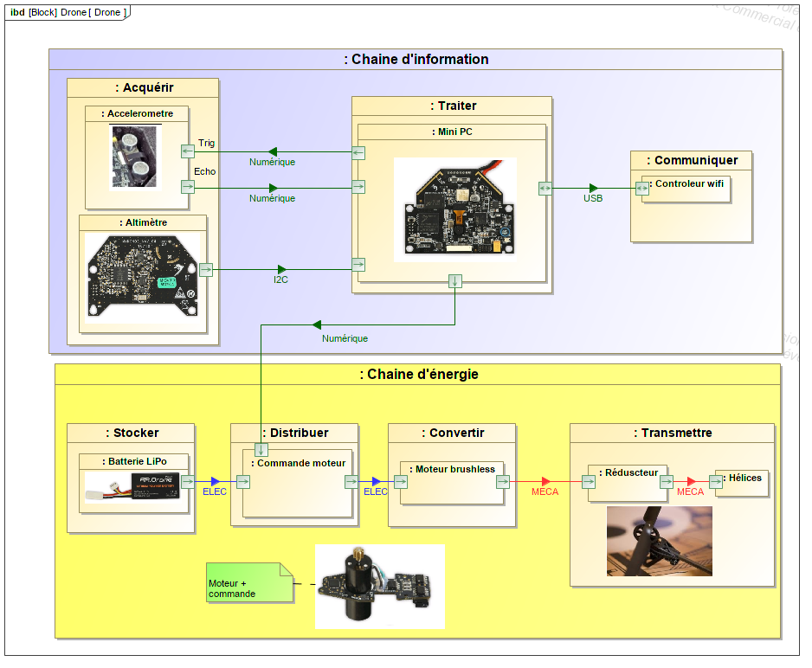812x668 pixels.
Task: Click the ibd Drone diagram header tab
Action: pyautogui.click(x=68, y=13)
